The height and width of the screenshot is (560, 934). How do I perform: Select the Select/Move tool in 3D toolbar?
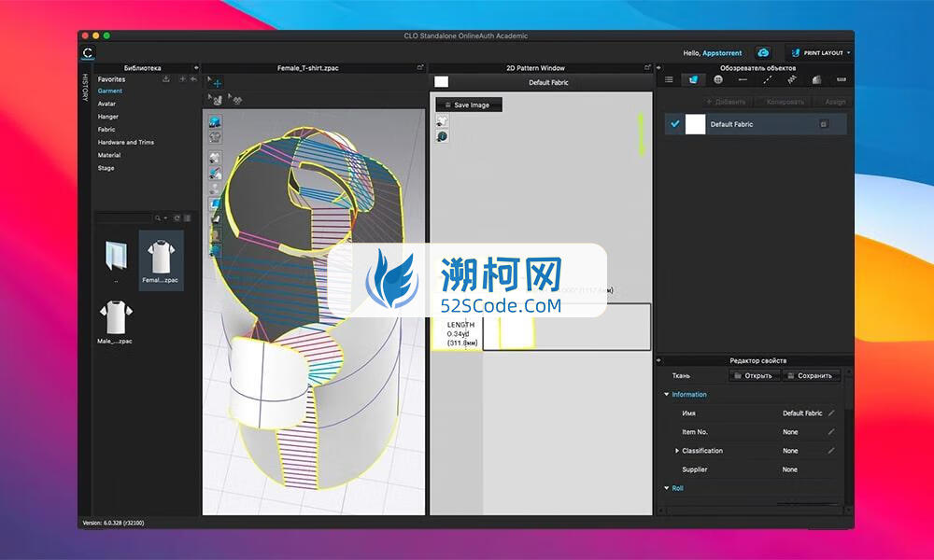215,82
